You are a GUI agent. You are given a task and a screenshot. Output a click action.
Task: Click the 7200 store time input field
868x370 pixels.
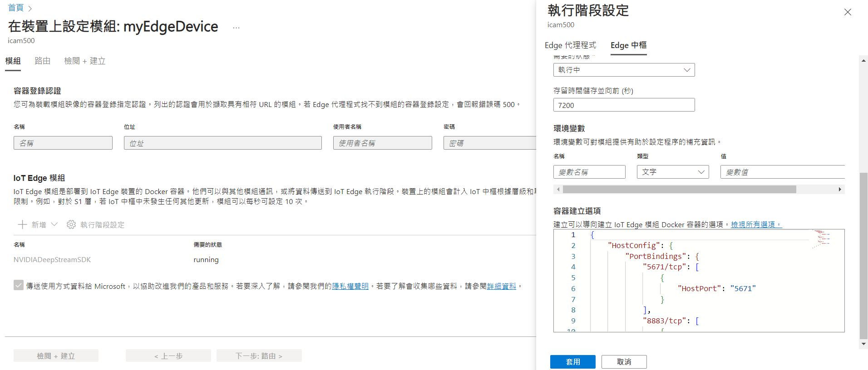pyautogui.click(x=624, y=105)
